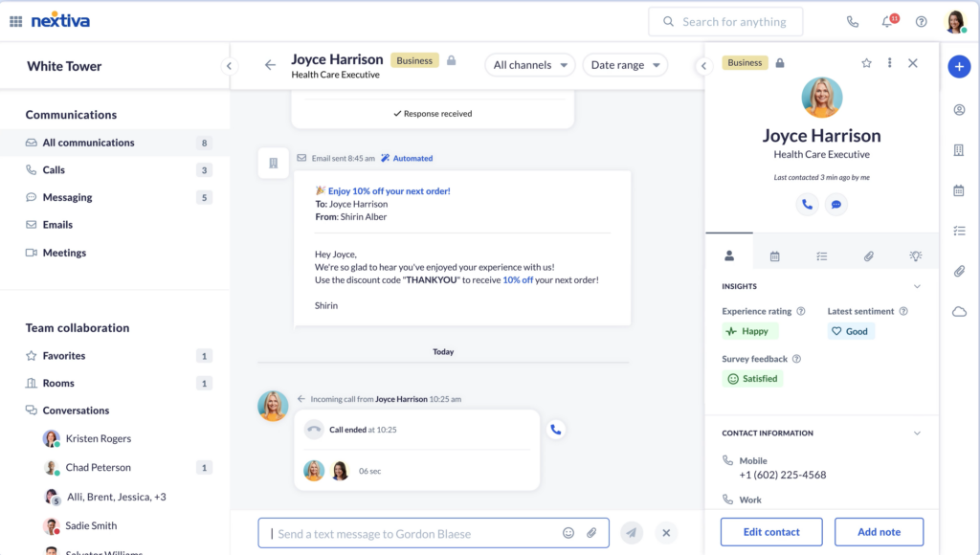
Task: Collapse the Contact Information section
Action: [917, 433]
